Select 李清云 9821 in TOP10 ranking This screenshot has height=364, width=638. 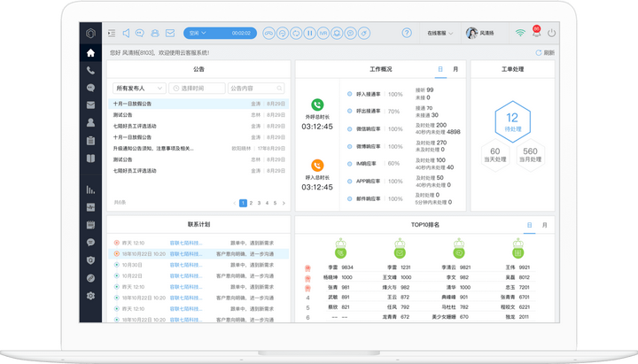click(455, 267)
